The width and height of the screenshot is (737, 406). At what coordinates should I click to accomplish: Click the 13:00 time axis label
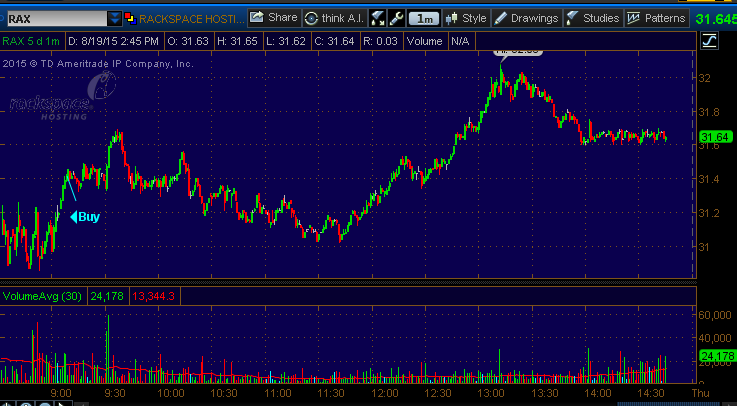click(491, 393)
